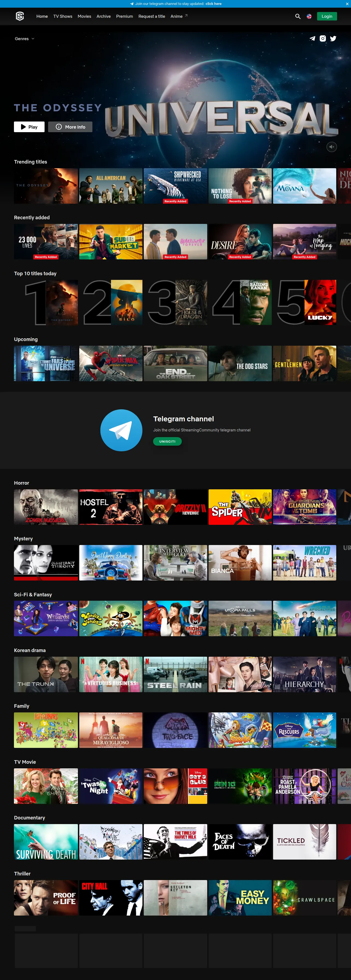Dismiss the top Telegram announcement banner
351x980 pixels.
coord(347,4)
